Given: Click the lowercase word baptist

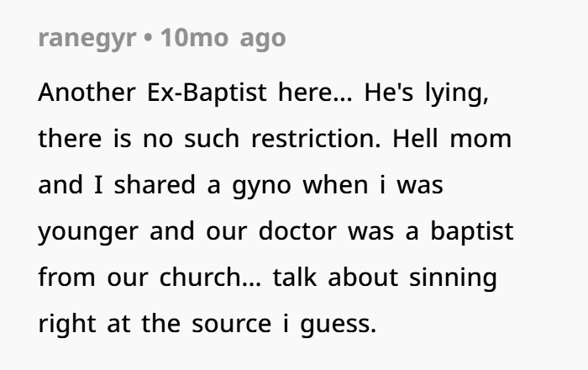Looking at the screenshot, I should [x=472, y=231].
